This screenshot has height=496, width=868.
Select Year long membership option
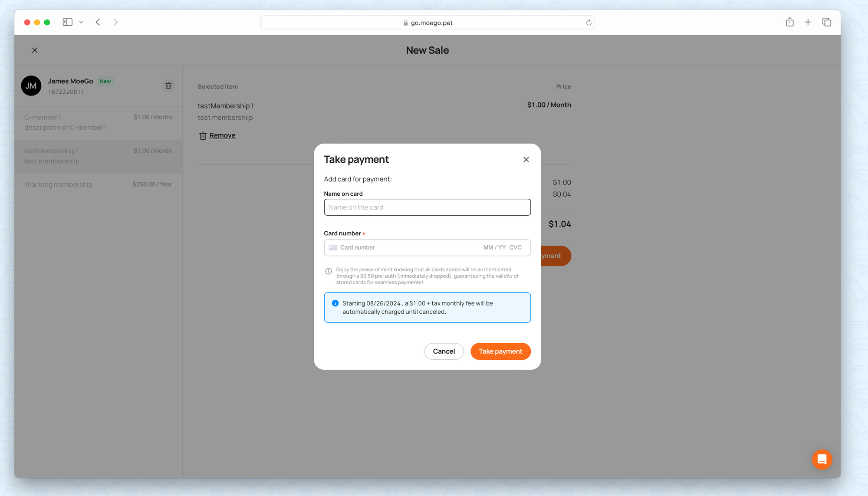coord(98,184)
